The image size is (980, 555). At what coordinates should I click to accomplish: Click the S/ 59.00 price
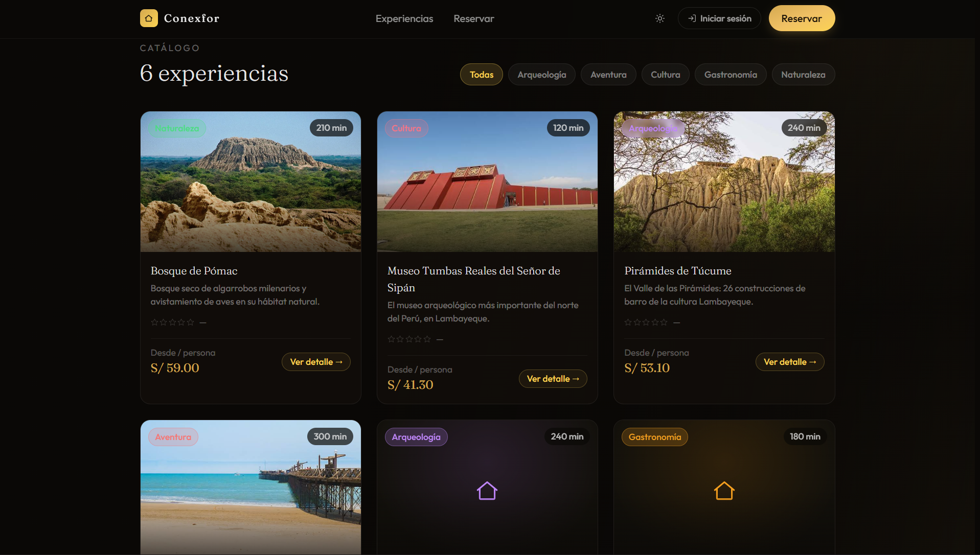175,368
